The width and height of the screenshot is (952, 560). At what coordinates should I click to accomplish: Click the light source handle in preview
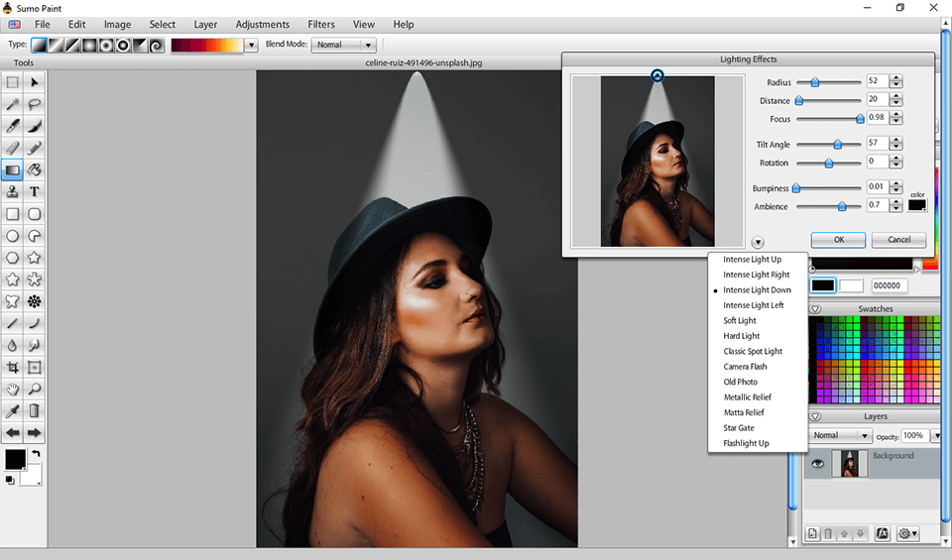point(656,76)
